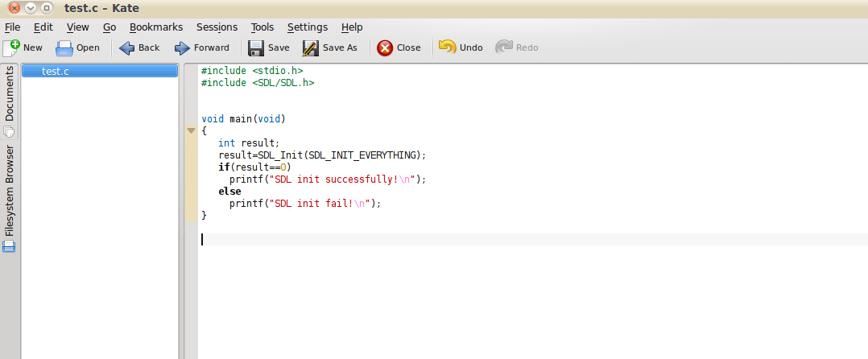Open the Sessions menu

(x=217, y=27)
